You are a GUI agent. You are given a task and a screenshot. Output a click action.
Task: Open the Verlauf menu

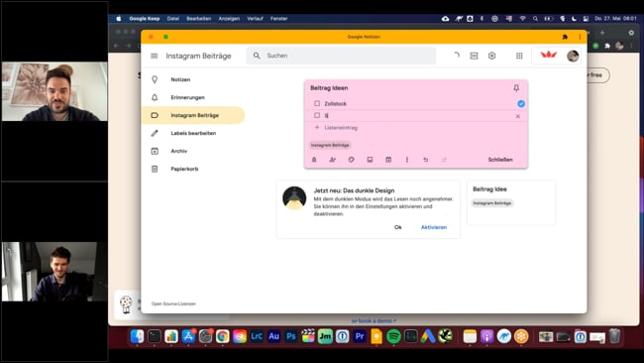255,19
